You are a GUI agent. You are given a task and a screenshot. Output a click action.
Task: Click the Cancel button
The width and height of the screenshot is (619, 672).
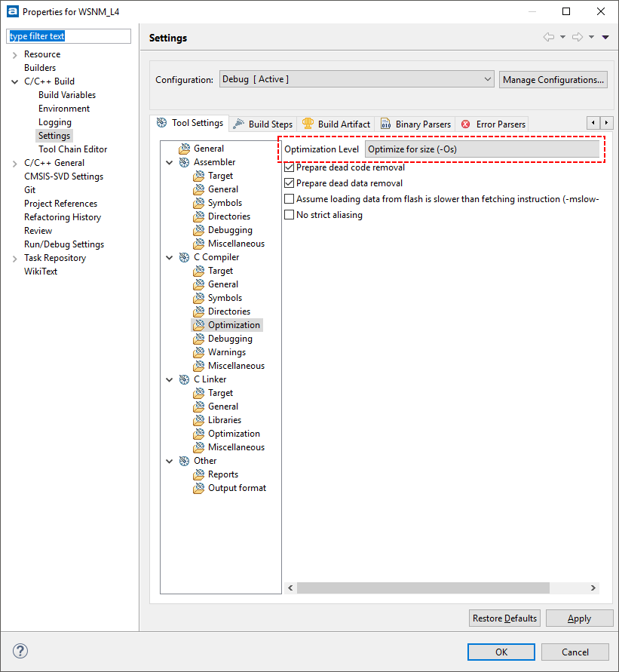point(575,652)
